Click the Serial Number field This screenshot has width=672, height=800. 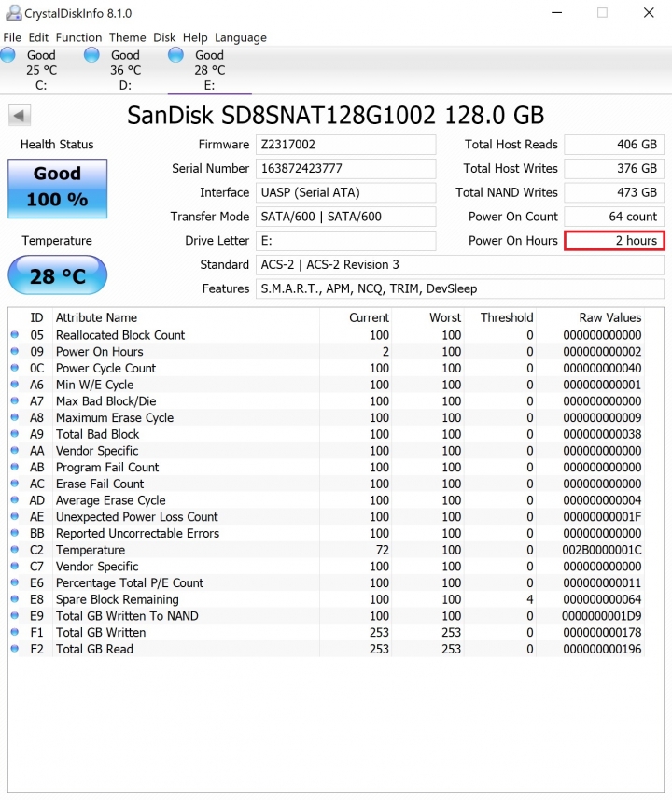click(345, 168)
